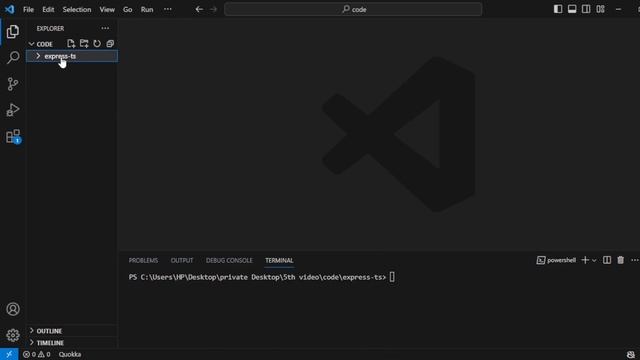Toggle the bottom panel layout icon
Image resolution: width=640 pixels, height=360 pixels.
[572, 9]
